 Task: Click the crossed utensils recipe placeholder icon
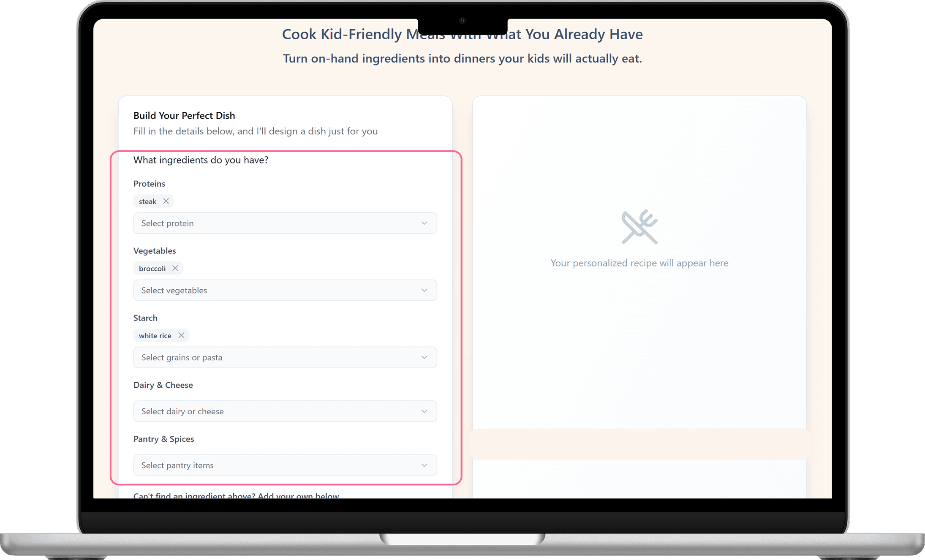[639, 227]
